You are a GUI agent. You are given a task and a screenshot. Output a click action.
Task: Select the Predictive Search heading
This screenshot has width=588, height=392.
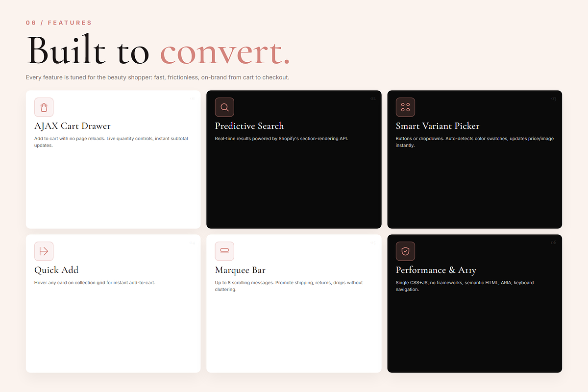(x=249, y=126)
